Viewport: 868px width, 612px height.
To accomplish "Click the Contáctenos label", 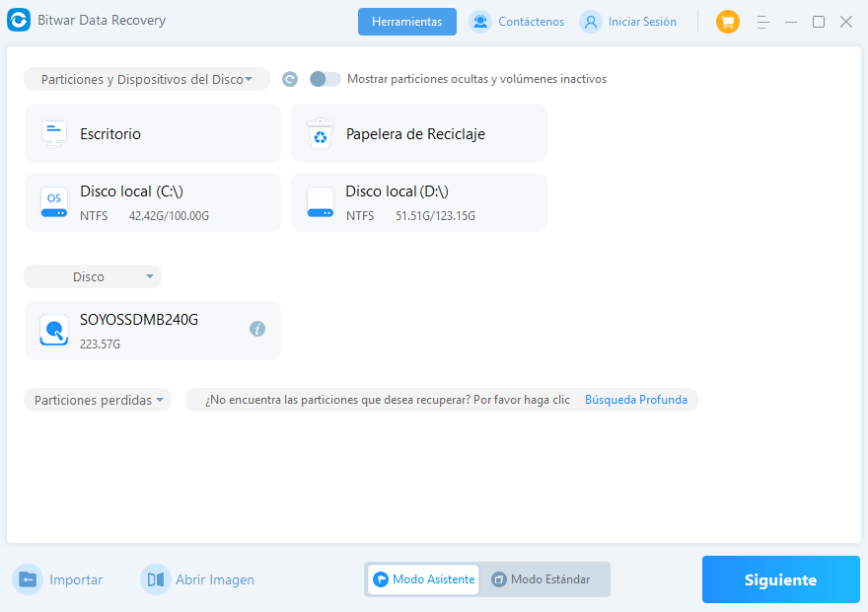I will 531,22.
